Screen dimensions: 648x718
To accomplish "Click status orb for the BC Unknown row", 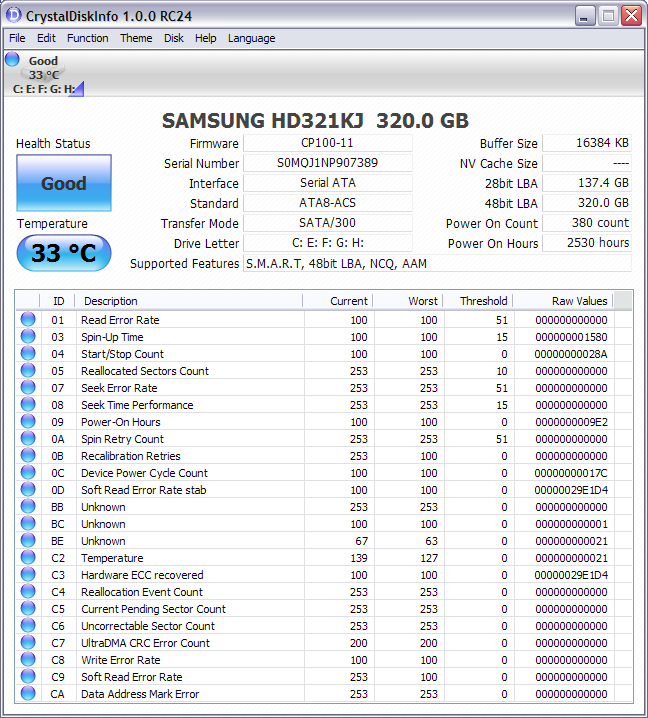I will pyautogui.click(x=28, y=523).
